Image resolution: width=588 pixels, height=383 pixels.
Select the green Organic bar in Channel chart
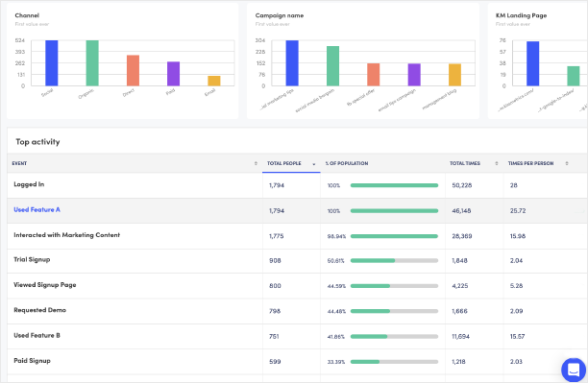point(92,63)
